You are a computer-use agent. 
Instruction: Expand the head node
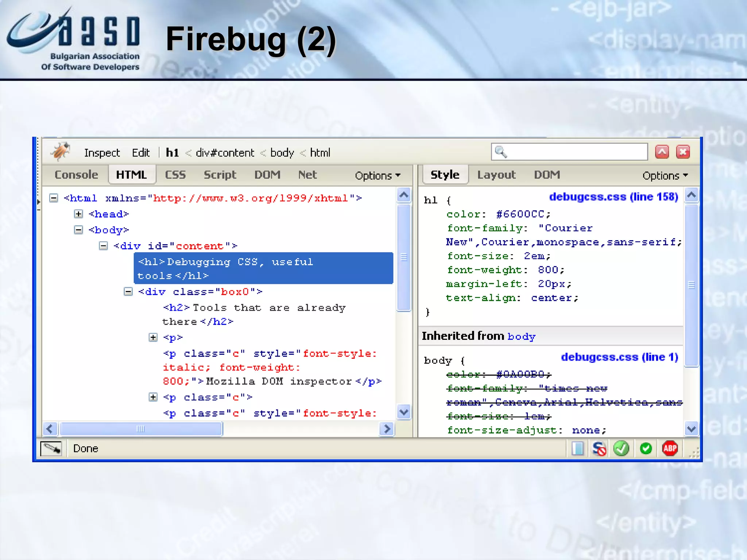tap(78, 214)
